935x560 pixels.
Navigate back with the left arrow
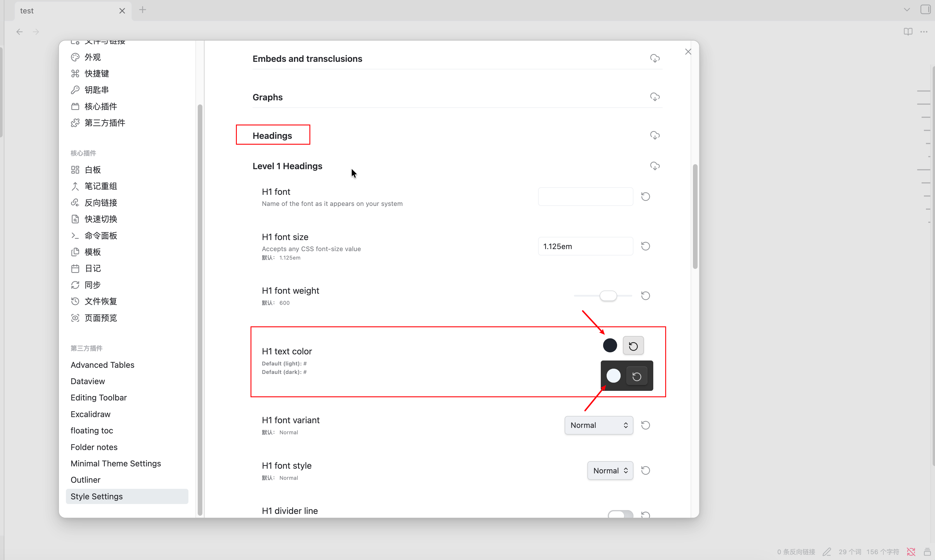coord(20,32)
